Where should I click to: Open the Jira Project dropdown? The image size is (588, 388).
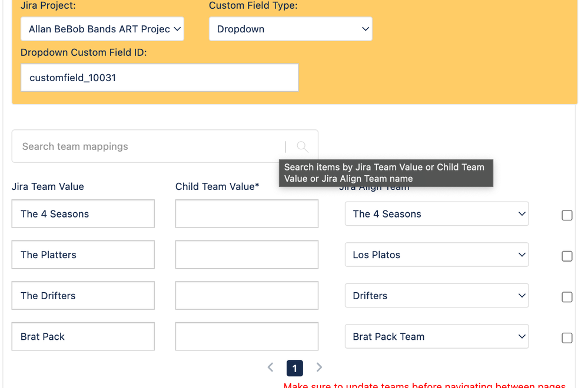click(x=102, y=29)
